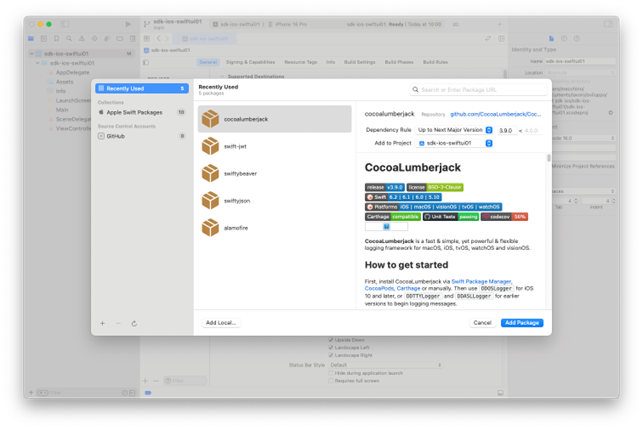Collapse the Supported Destinations section

click(x=222, y=77)
